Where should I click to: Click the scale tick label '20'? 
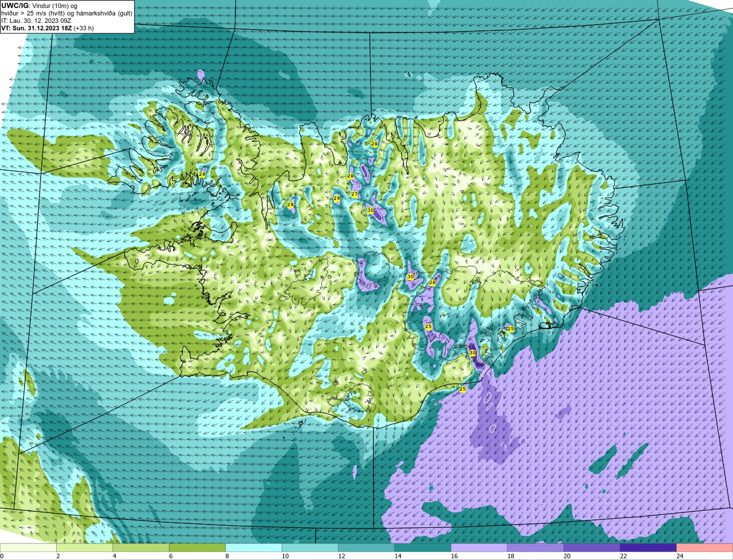566,556
